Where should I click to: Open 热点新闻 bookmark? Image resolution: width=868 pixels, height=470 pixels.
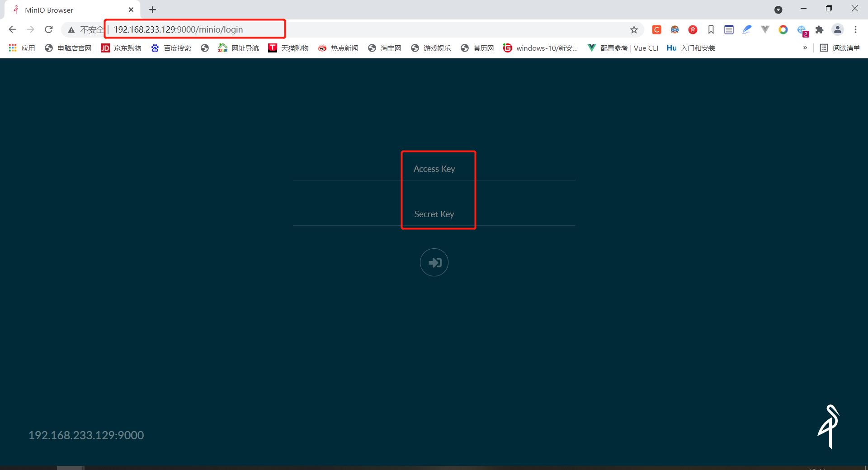pyautogui.click(x=338, y=48)
